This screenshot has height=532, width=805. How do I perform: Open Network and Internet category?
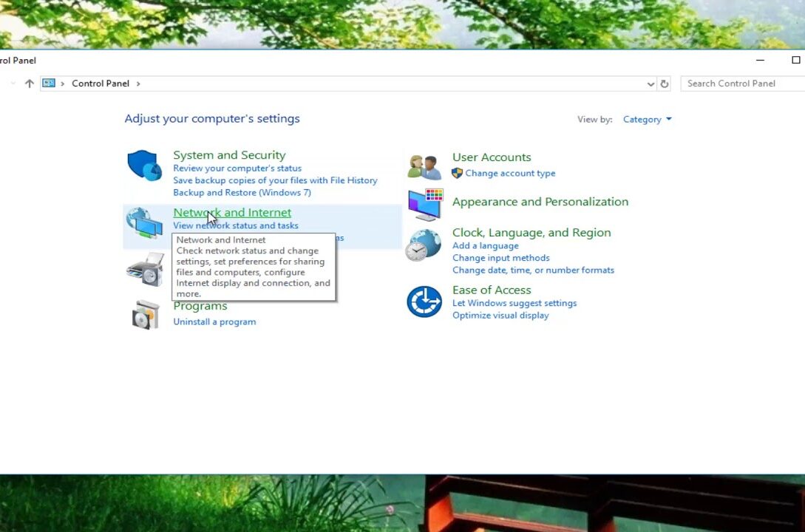[x=232, y=212]
